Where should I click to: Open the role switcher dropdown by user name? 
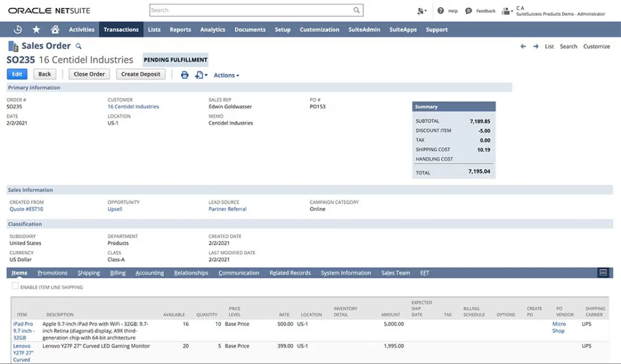click(508, 11)
